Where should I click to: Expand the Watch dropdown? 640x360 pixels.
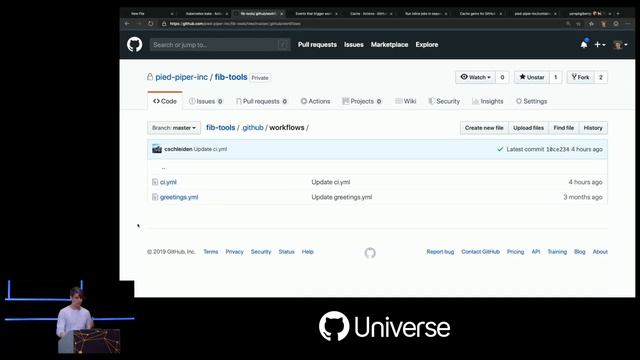[475, 77]
